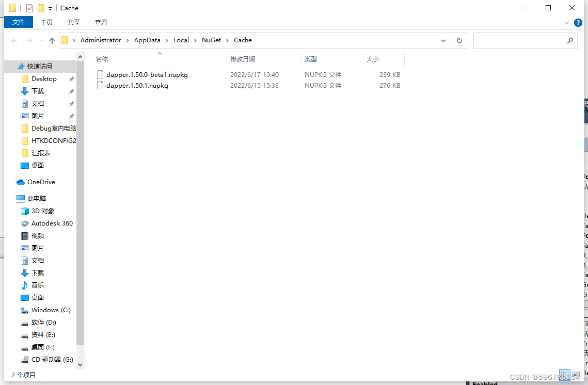This screenshot has width=588, height=385.
Task: Open quick access toolbar customize dropdown
Action: tap(50, 8)
